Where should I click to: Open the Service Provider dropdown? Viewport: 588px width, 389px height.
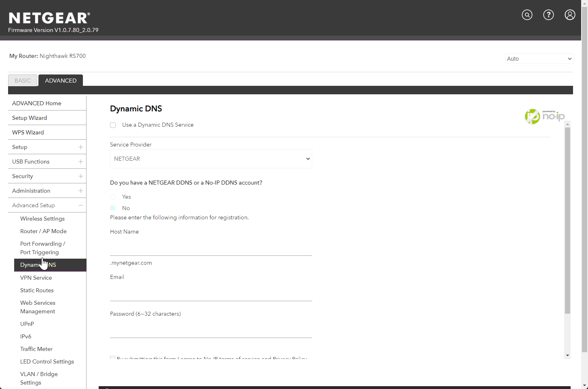211,159
